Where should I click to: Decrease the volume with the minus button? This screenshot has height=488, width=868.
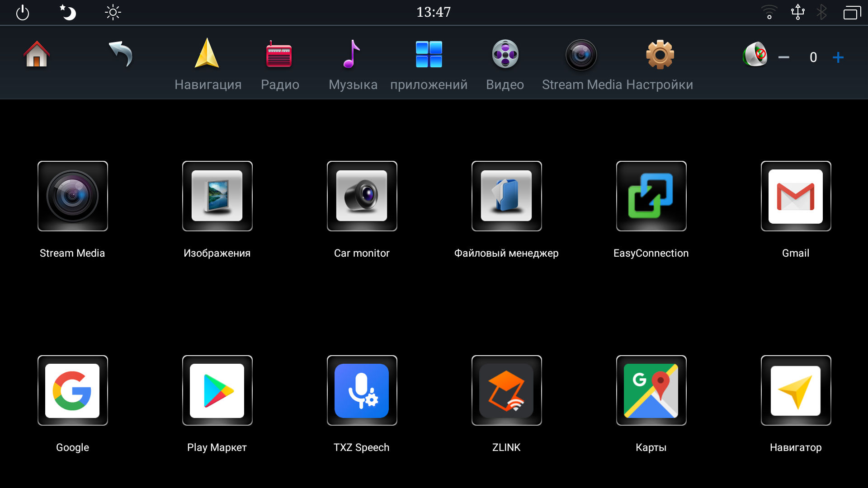(784, 57)
